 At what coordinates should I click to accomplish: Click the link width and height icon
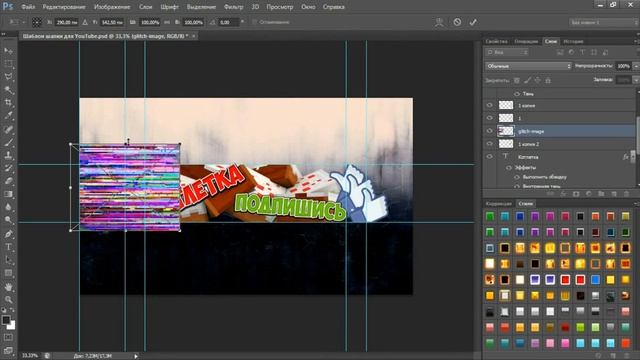[167, 22]
